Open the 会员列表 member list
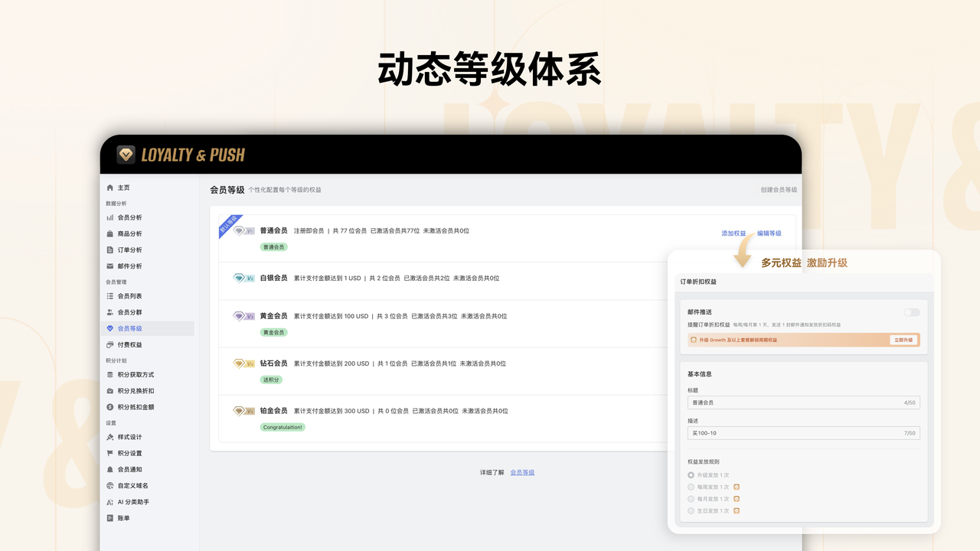Image resolution: width=980 pixels, height=551 pixels. [x=130, y=296]
